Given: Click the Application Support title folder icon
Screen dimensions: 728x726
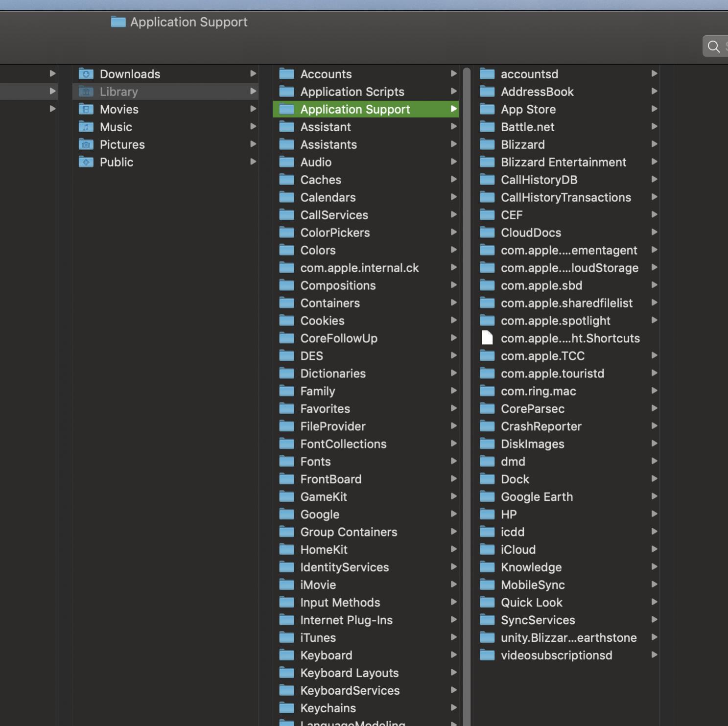Looking at the screenshot, I should (x=118, y=22).
